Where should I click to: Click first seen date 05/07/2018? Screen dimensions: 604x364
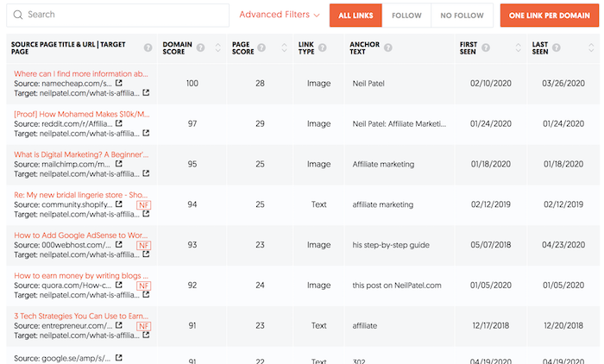pyautogui.click(x=491, y=245)
